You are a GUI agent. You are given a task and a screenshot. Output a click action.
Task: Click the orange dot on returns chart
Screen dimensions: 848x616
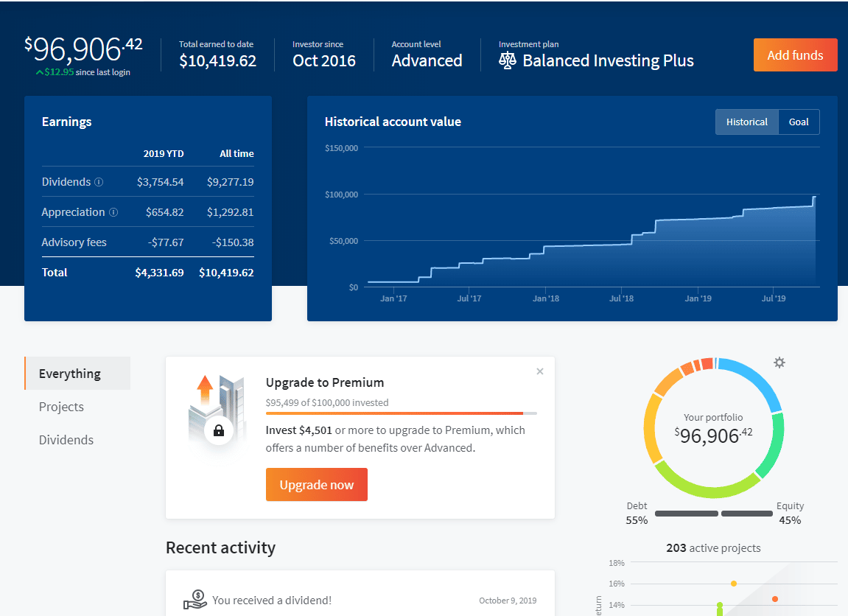point(775,599)
